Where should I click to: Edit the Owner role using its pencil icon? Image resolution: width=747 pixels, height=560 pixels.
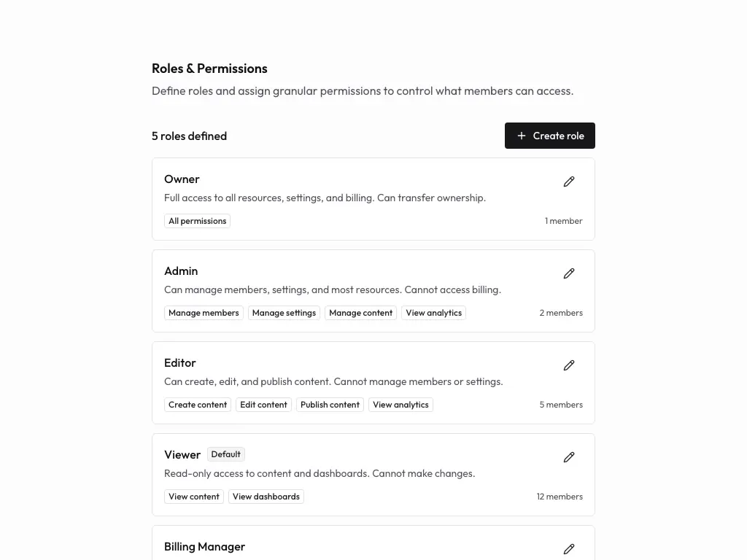[569, 182]
